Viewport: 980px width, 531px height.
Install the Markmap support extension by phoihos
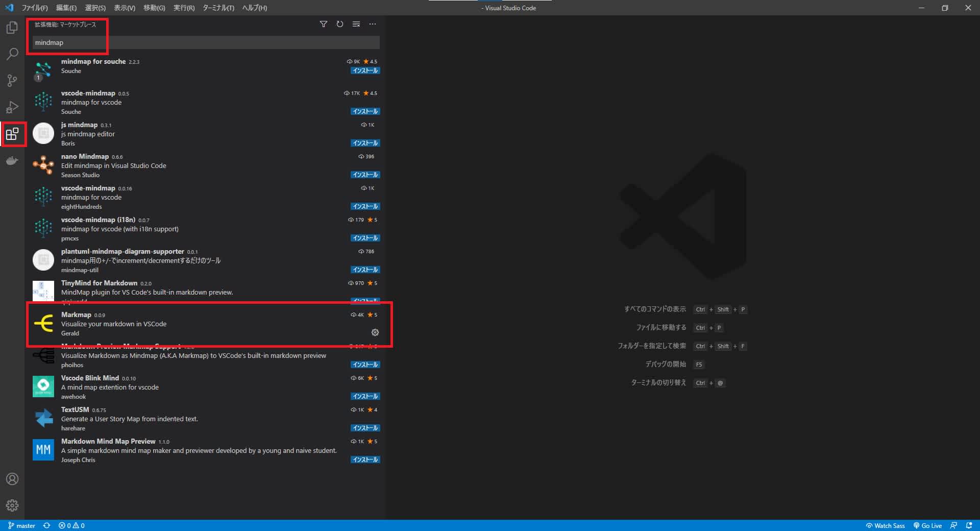[x=365, y=365]
